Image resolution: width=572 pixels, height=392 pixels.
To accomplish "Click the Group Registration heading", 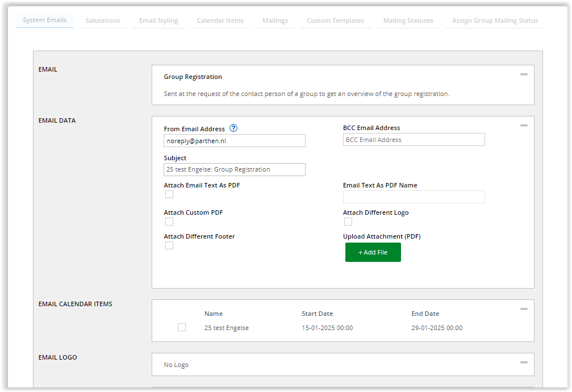I will click(193, 77).
